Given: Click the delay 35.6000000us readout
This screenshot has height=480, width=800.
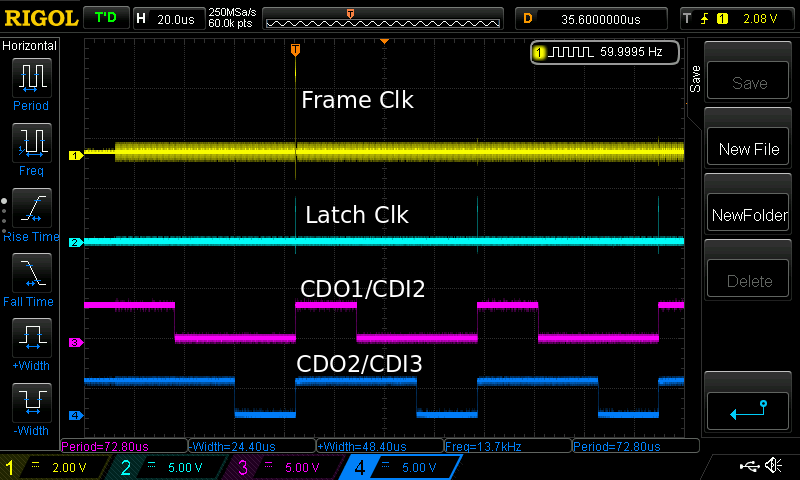Looking at the screenshot, I should click(591, 19).
